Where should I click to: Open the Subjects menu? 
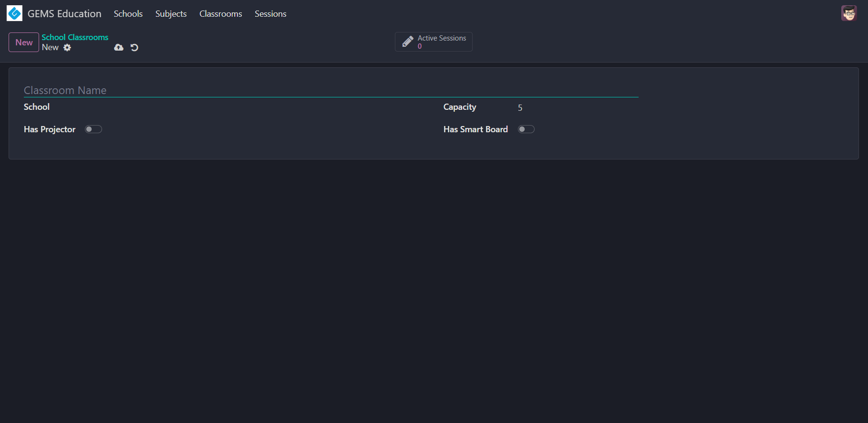pyautogui.click(x=171, y=14)
